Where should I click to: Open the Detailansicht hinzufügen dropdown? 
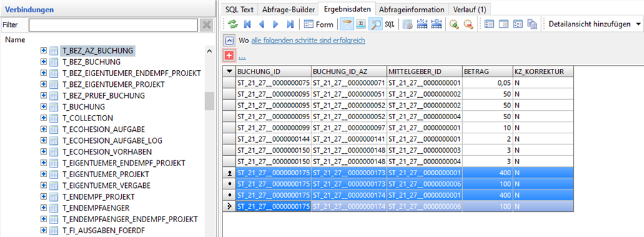(638, 24)
